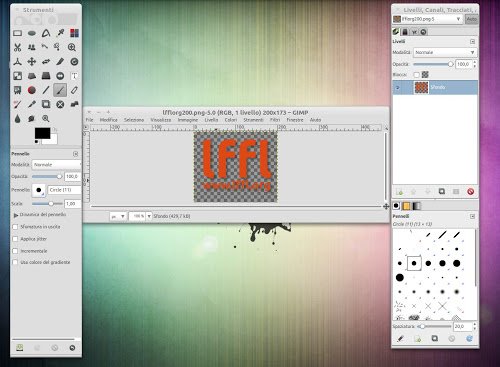Enable Incrementale checkbox
Viewport: 500px width, 367px height.
pyautogui.click(x=15, y=251)
